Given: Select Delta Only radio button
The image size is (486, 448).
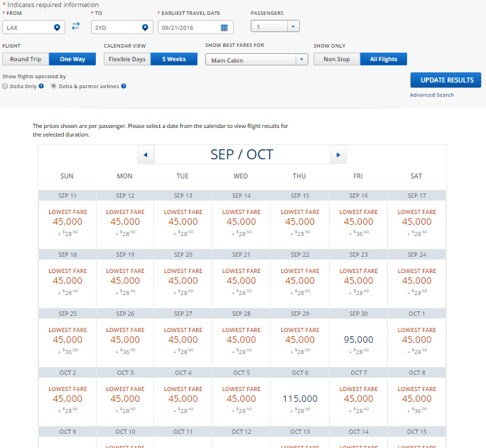Looking at the screenshot, I should (5, 86).
